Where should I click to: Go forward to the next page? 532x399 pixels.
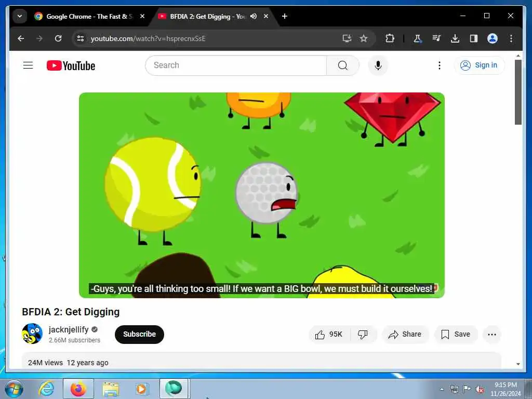pyautogui.click(x=39, y=38)
